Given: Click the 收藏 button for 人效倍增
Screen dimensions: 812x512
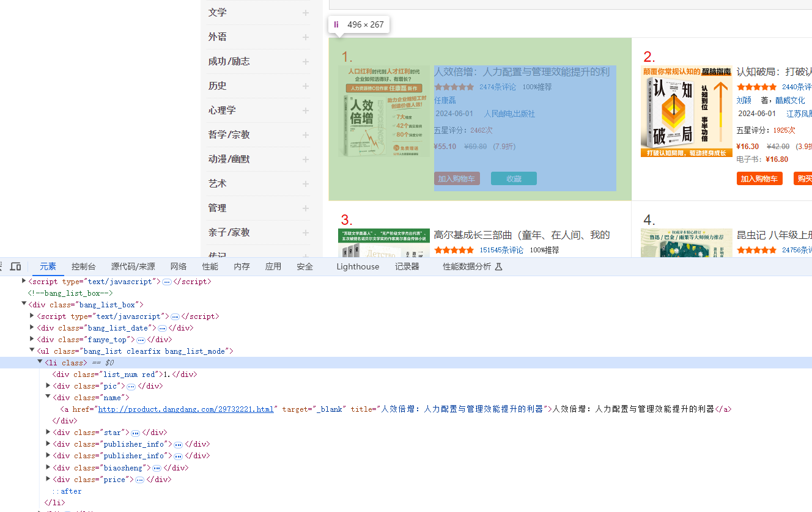Looking at the screenshot, I should [514, 178].
